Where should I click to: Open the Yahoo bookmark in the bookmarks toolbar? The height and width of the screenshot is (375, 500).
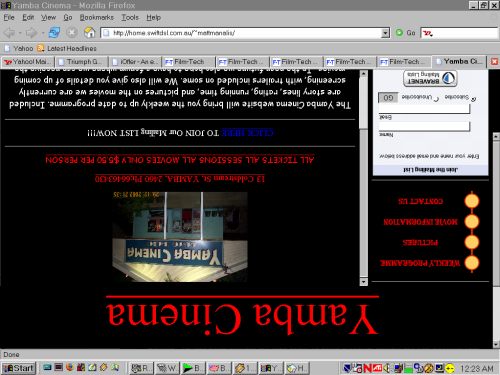[x=19, y=49]
